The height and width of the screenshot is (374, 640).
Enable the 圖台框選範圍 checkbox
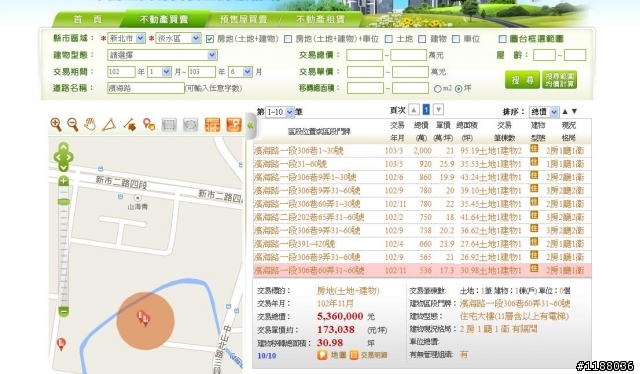tap(502, 39)
